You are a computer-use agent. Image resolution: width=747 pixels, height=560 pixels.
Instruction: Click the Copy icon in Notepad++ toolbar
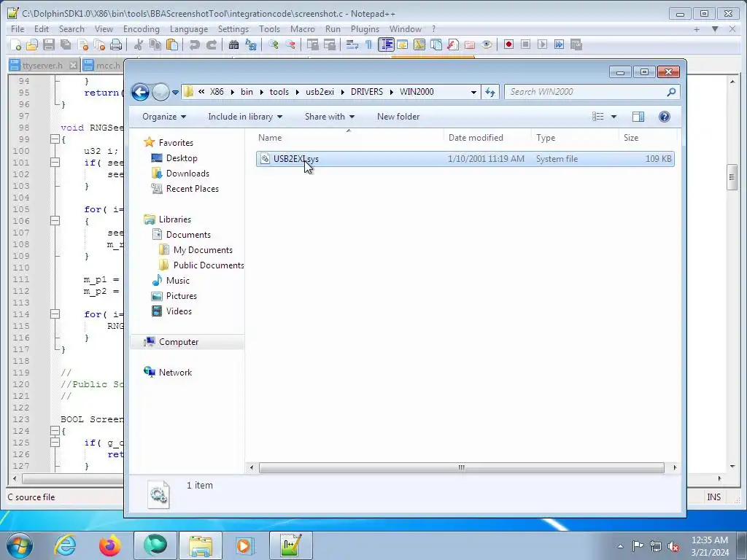click(155, 44)
